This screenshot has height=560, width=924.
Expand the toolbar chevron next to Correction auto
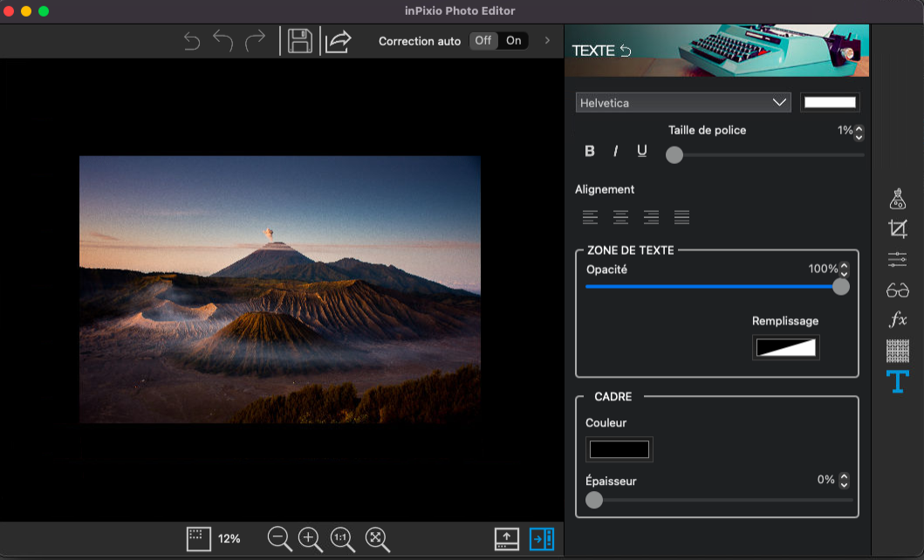coord(547,40)
